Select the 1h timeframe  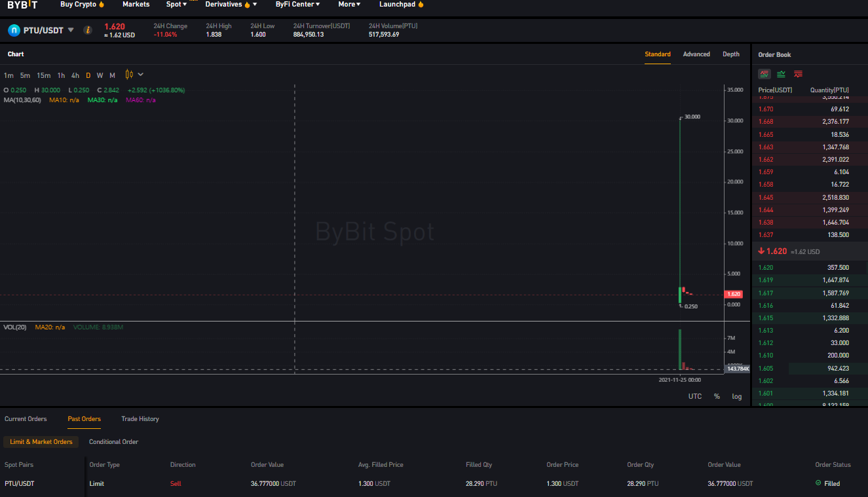[61, 75]
